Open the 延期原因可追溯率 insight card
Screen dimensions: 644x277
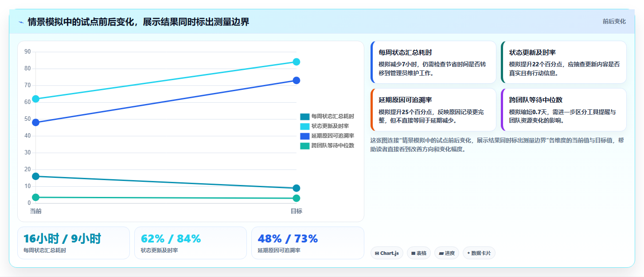tap(433, 110)
